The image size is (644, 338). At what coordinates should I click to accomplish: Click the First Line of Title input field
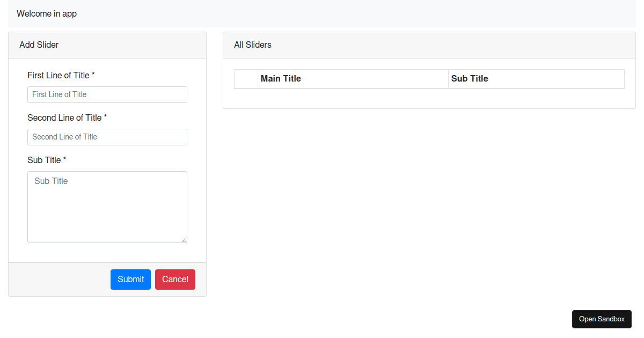pos(107,94)
